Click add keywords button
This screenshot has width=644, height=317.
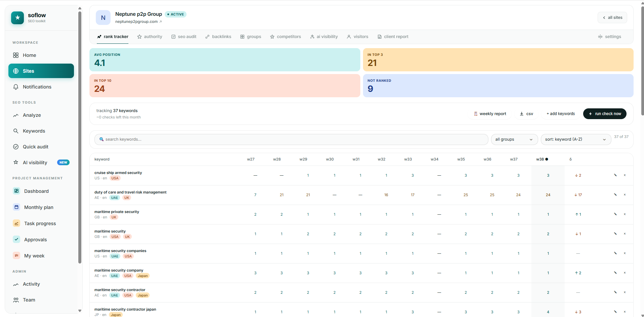(x=561, y=114)
